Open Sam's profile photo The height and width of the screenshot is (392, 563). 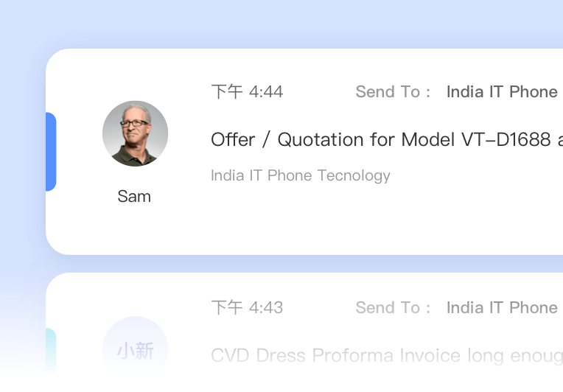click(x=135, y=133)
